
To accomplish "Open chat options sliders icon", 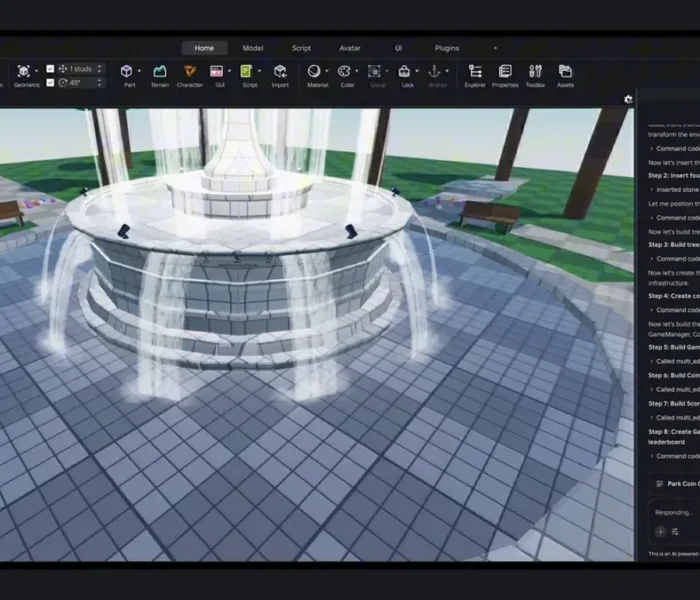I will tap(675, 531).
